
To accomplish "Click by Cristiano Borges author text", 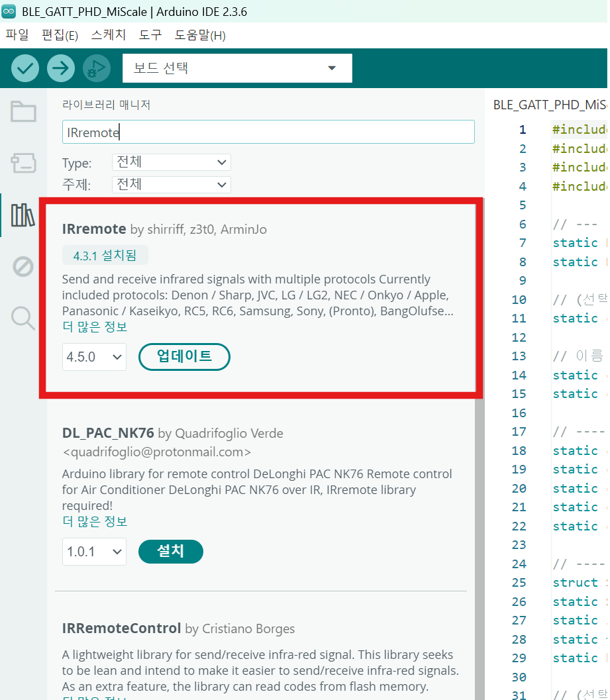I will pyautogui.click(x=240, y=628).
